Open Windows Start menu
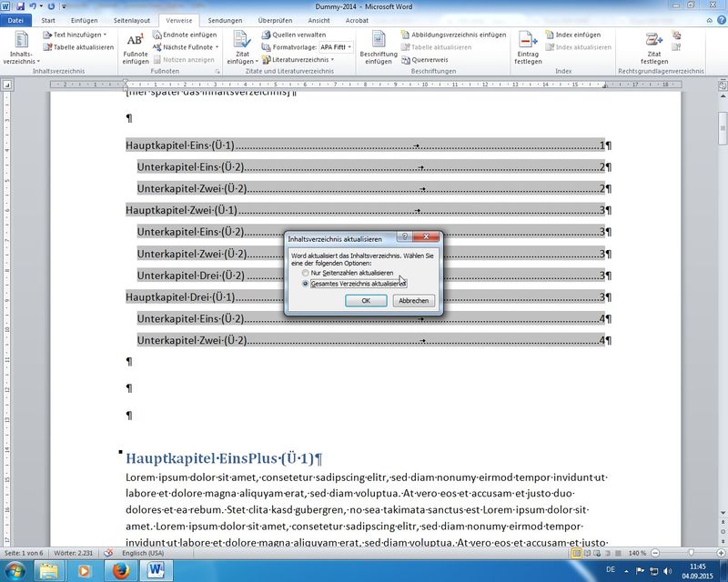 15,570
